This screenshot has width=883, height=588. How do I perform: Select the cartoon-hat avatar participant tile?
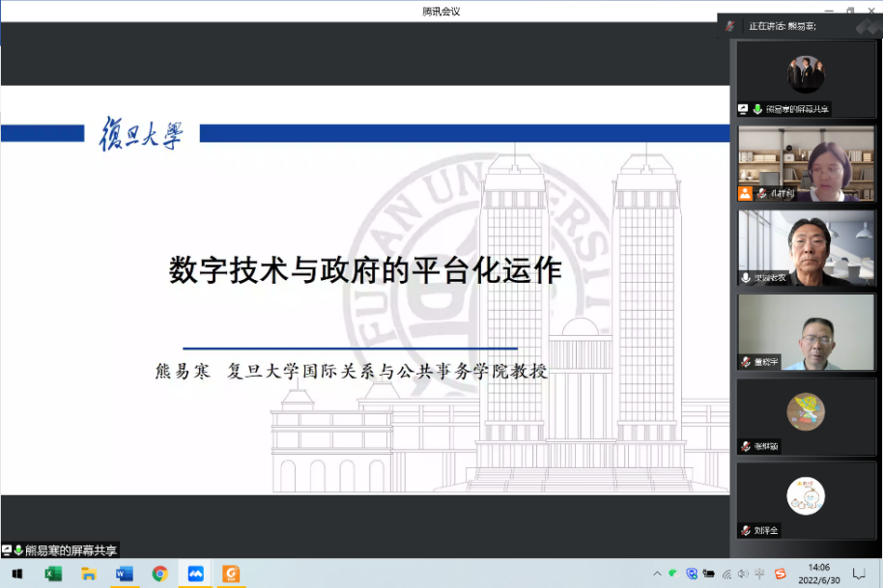click(x=806, y=416)
